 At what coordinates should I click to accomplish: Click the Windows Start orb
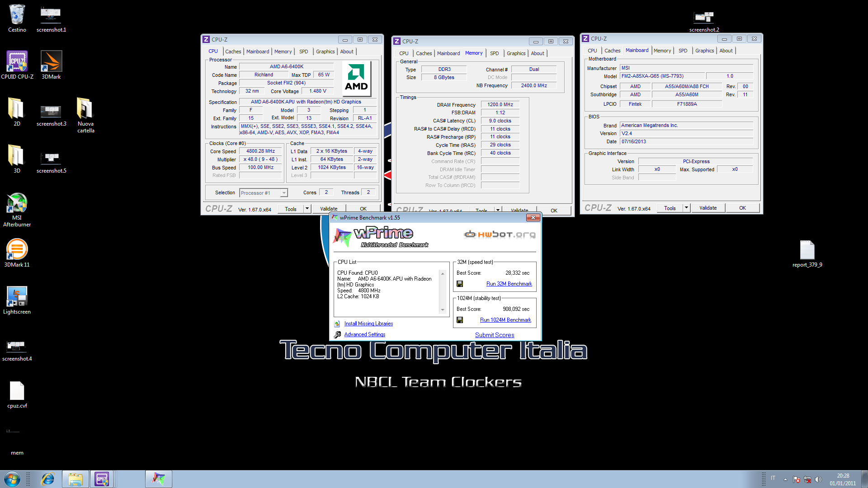coord(12,479)
